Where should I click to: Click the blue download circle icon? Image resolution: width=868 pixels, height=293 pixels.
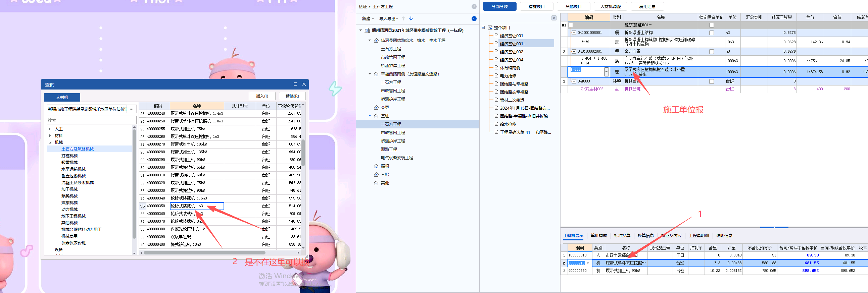(x=474, y=18)
